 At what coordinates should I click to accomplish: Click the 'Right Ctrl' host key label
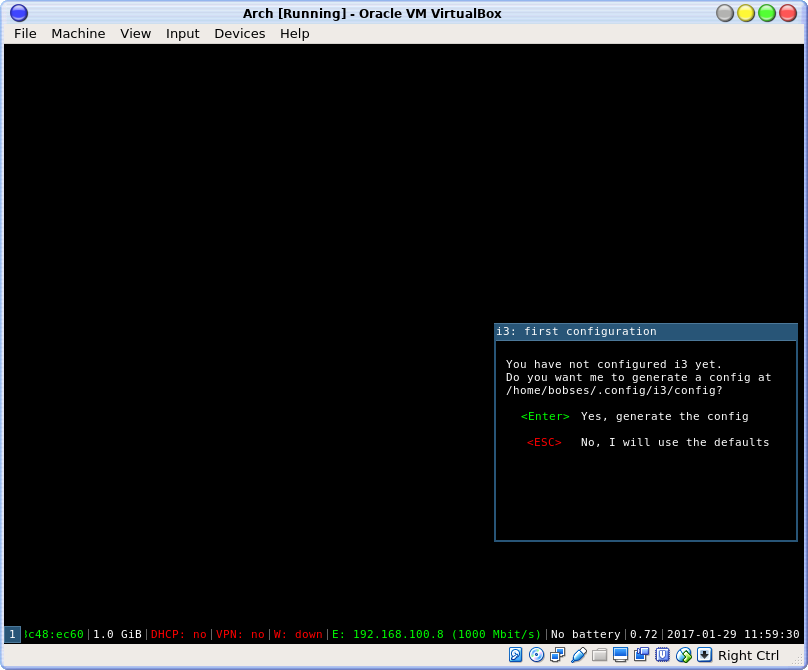coord(748,656)
